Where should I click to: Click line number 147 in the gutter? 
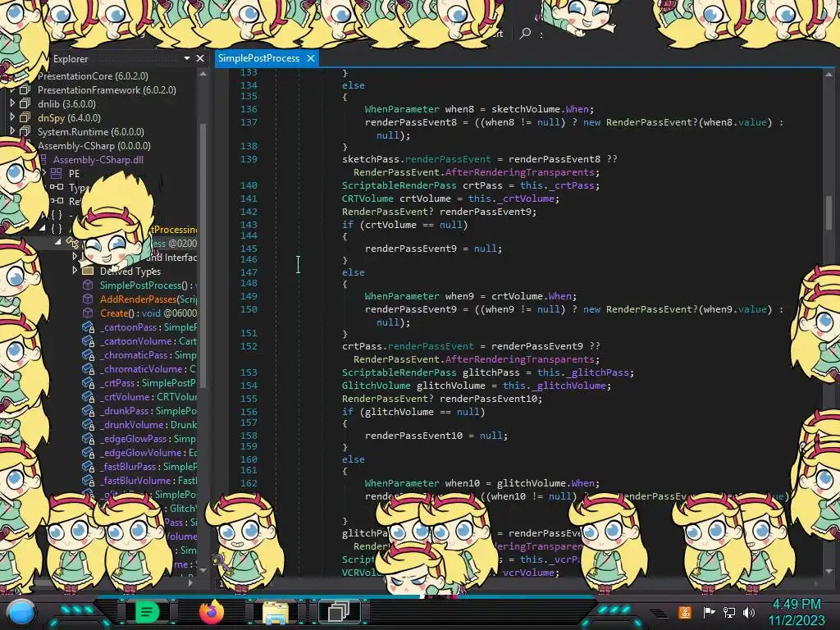coord(249,272)
